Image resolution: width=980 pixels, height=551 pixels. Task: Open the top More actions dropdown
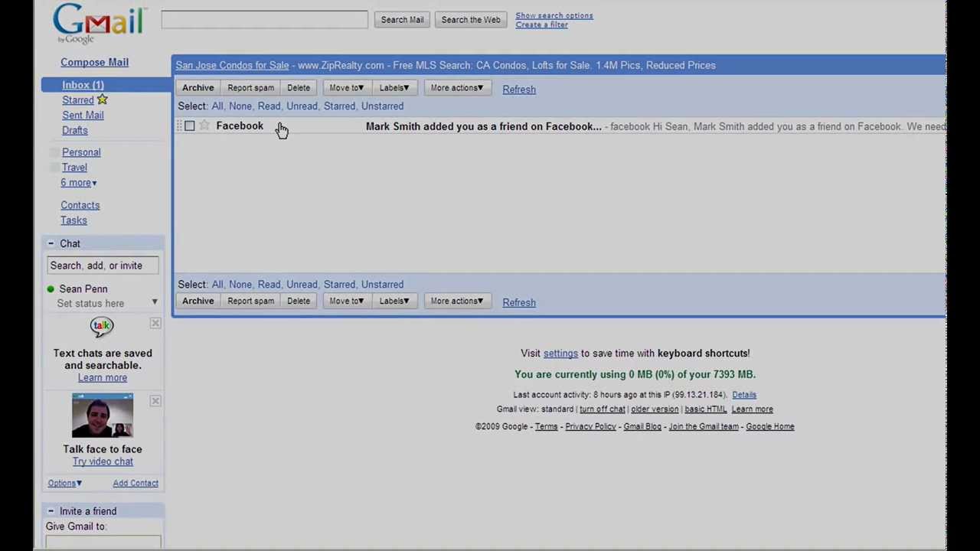tap(457, 88)
